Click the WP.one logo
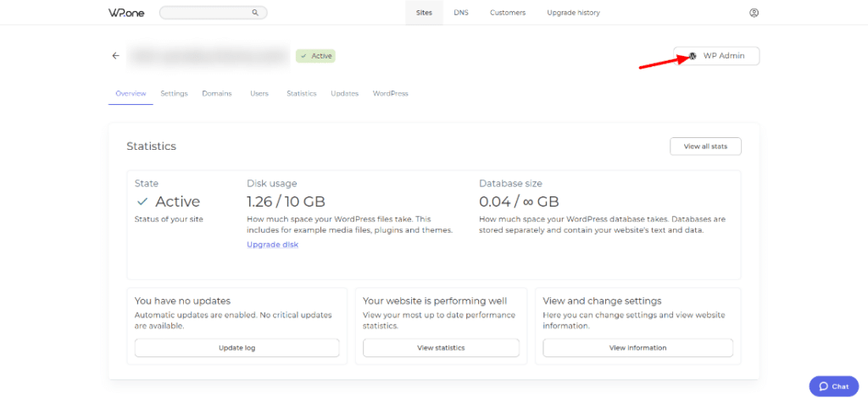This screenshot has width=868, height=403. coord(128,13)
